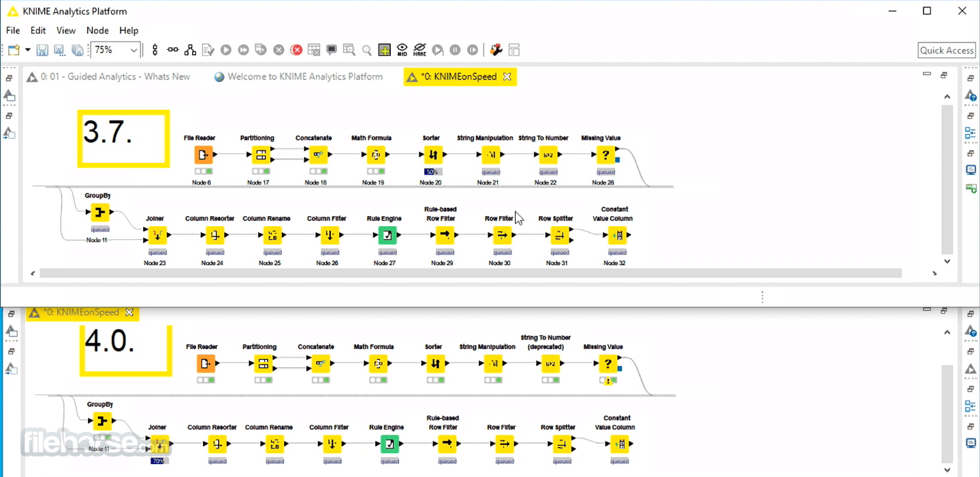Open the Edit menu
980x477 pixels.
click(x=38, y=30)
